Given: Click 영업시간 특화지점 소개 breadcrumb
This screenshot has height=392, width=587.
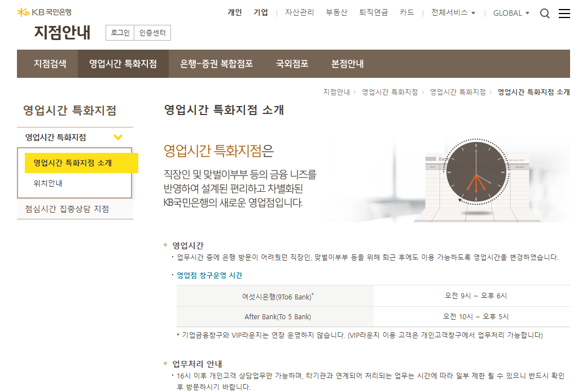Looking at the screenshot, I should click(533, 92).
